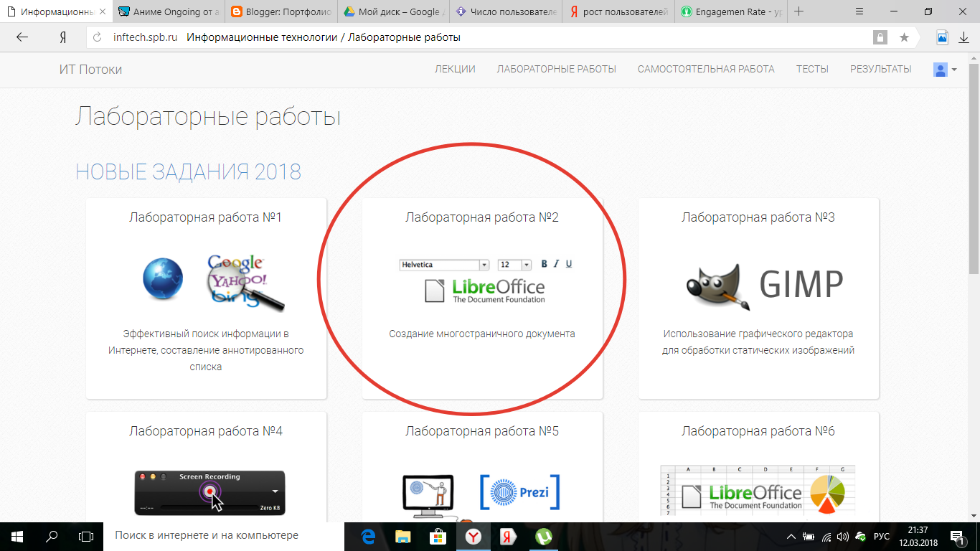The width and height of the screenshot is (980, 551).
Task: Open the Лабораторная работа №2 title
Action: pyautogui.click(x=482, y=217)
